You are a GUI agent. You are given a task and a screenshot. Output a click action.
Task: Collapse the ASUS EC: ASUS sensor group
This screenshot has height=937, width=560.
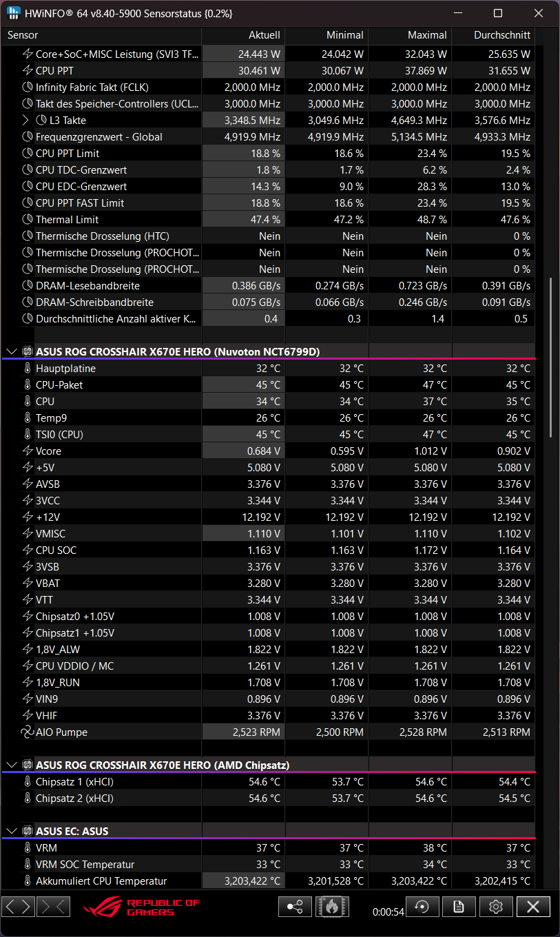(x=11, y=831)
